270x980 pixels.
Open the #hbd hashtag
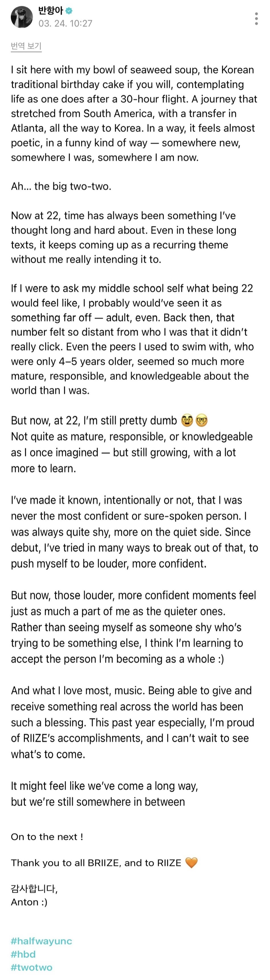click(x=23, y=954)
